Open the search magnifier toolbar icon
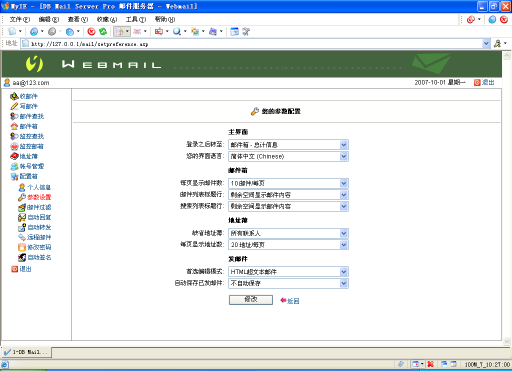Screen dimensions: 512x371 (x=177, y=32)
